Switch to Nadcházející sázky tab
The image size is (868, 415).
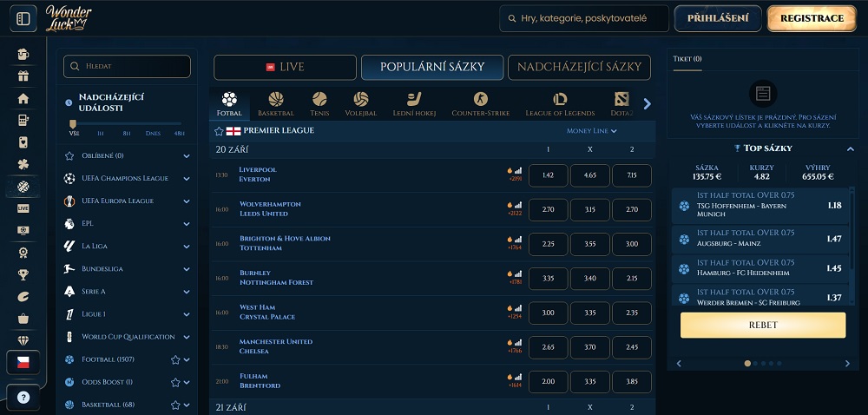pos(579,67)
